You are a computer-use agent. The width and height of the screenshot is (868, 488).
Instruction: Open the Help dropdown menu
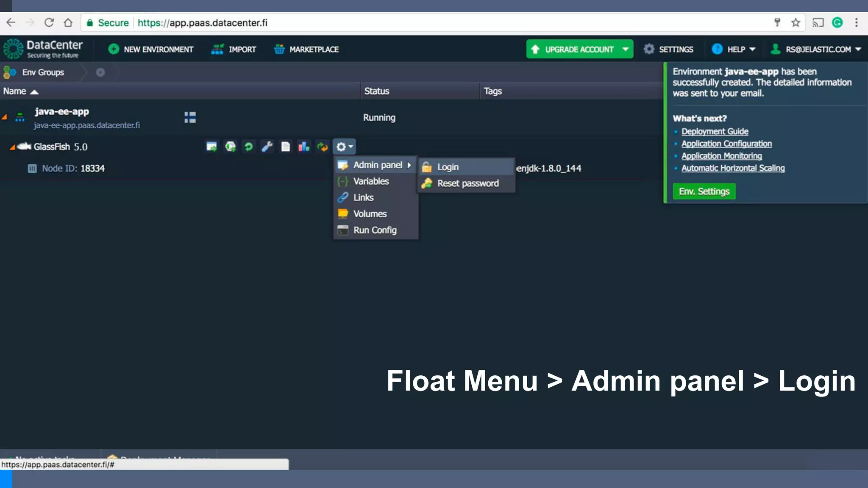pos(734,49)
